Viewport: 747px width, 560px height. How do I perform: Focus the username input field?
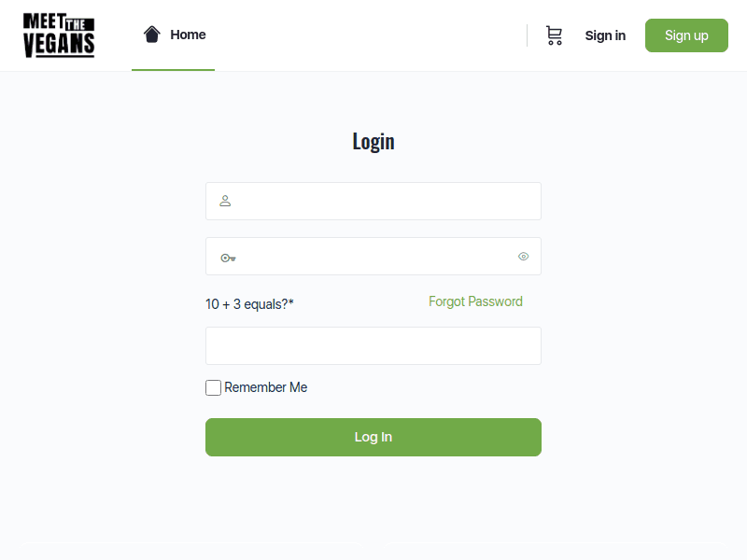(373, 201)
